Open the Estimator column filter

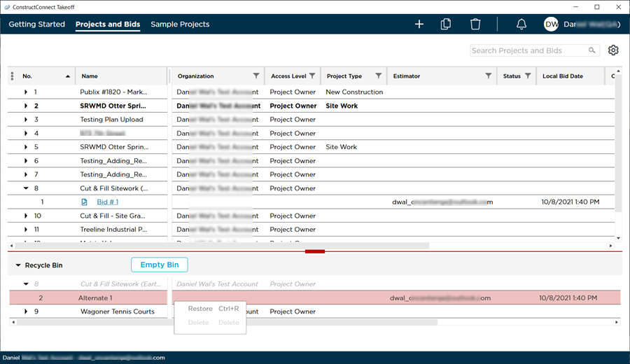point(488,76)
